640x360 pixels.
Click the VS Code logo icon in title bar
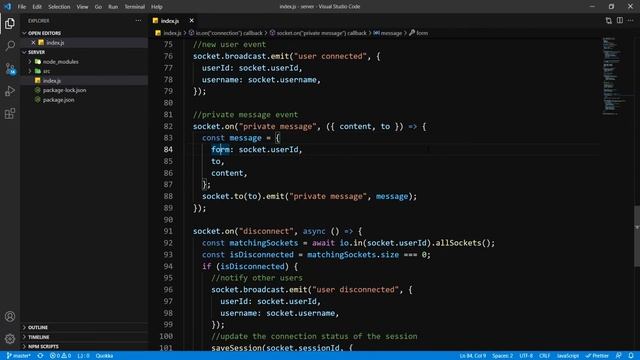pos(8,7)
